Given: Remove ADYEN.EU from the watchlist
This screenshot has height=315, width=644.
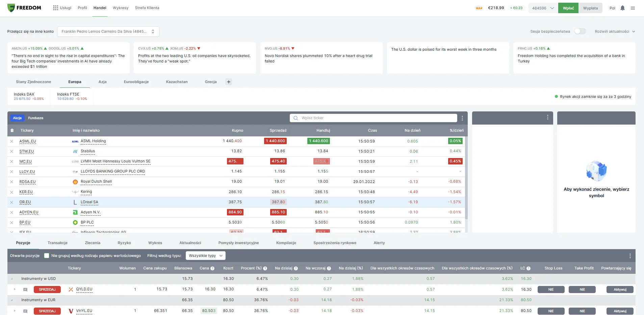Looking at the screenshot, I should pyautogui.click(x=12, y=212).
